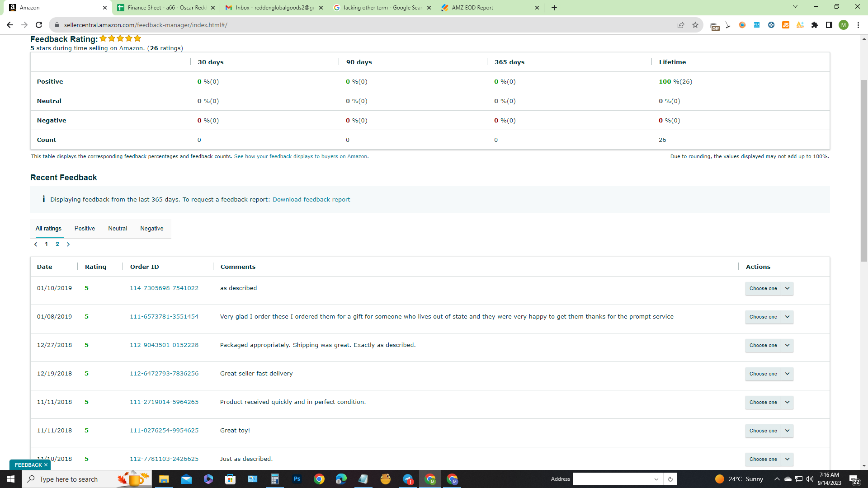The width and height of the screenshot is (868, 488).
Task: Click the browser address bar URL
Action: pyautogui.click(x=146, y=25)
